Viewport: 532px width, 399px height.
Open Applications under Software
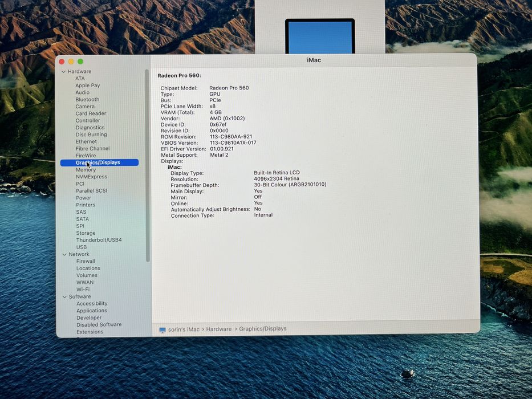point(92,311)
